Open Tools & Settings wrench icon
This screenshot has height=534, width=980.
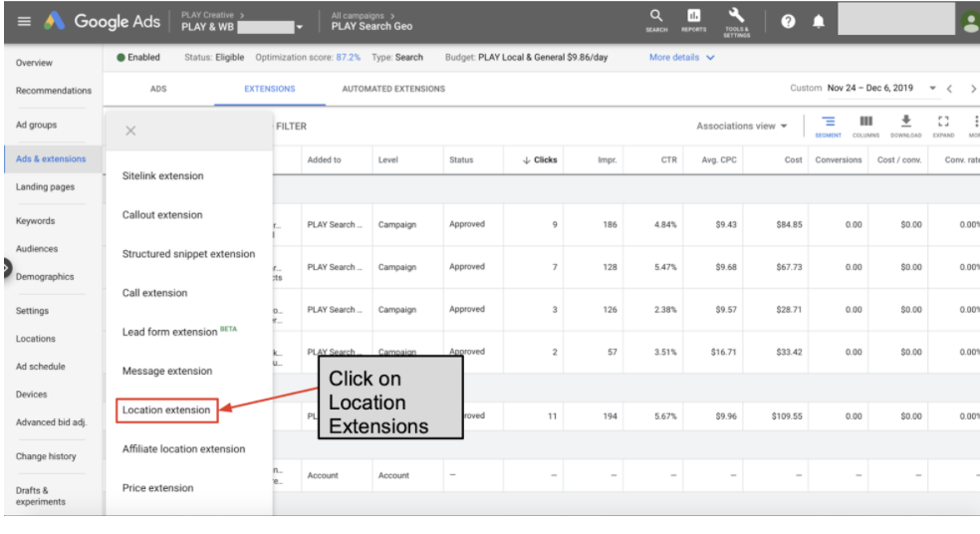click(x=736, y=23)
